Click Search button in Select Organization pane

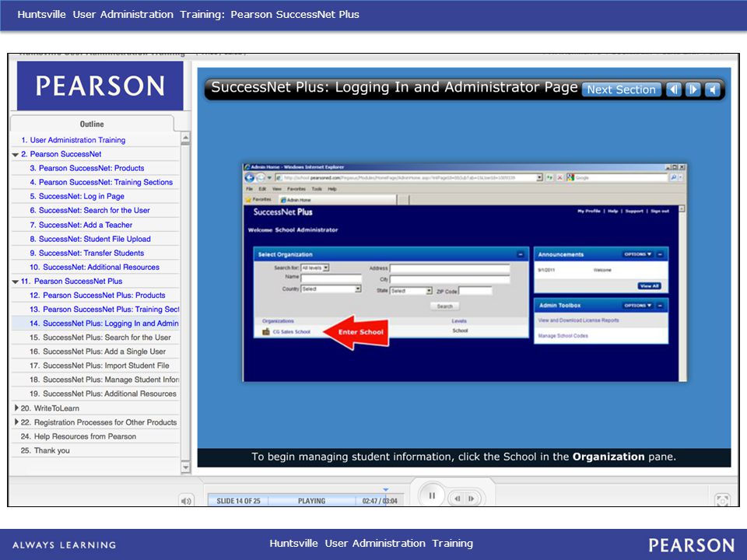(x=444, y=306)
